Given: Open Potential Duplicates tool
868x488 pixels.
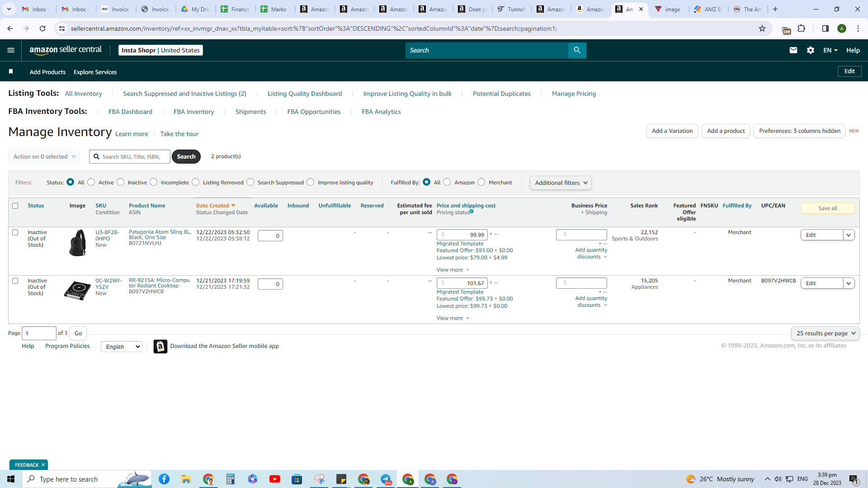Looking at the screenshot, I should 502,94.
